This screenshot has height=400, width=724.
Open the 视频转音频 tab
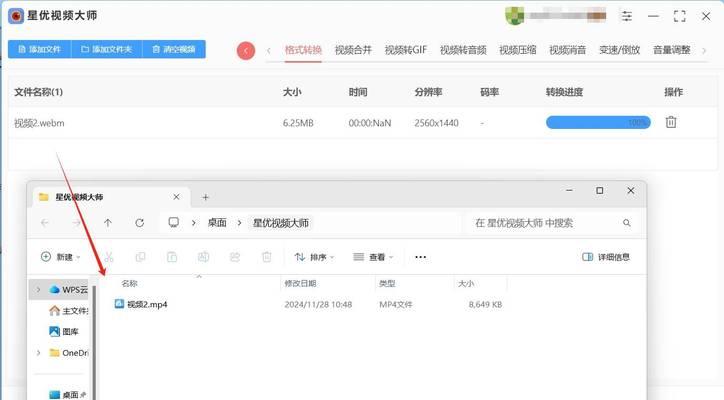(463, 50)
